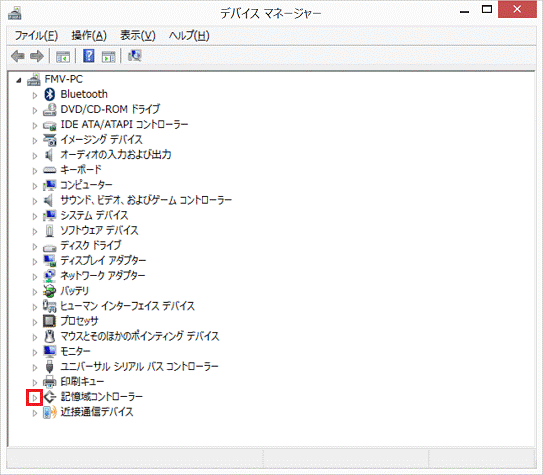
Task: Expand the モニター category
Action: tap(35, 352)
